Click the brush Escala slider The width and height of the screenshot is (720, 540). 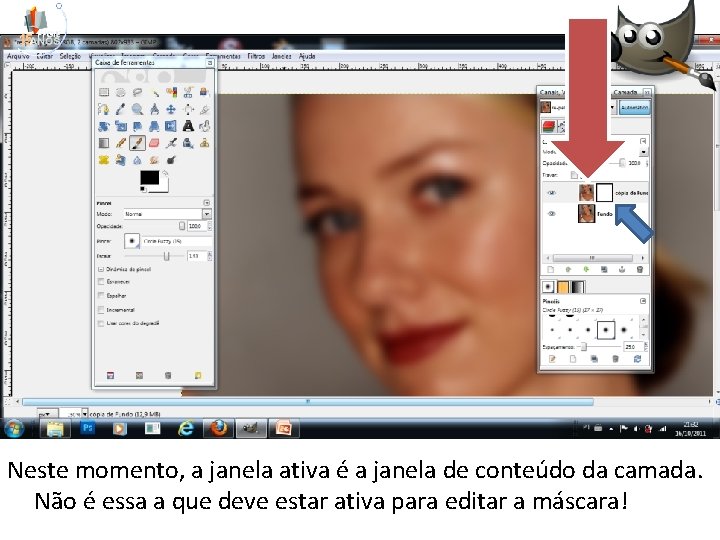point(155,256)
